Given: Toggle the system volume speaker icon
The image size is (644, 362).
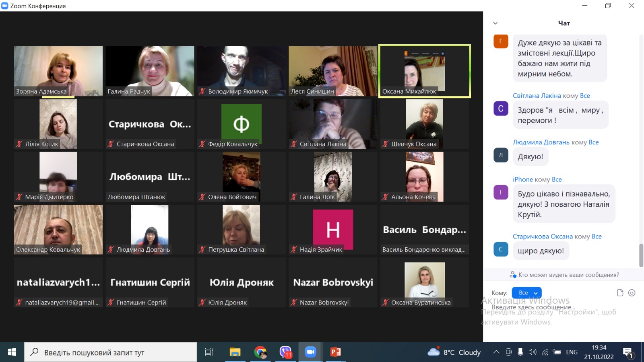Looking at the screenshot, I should click(533, 352).
